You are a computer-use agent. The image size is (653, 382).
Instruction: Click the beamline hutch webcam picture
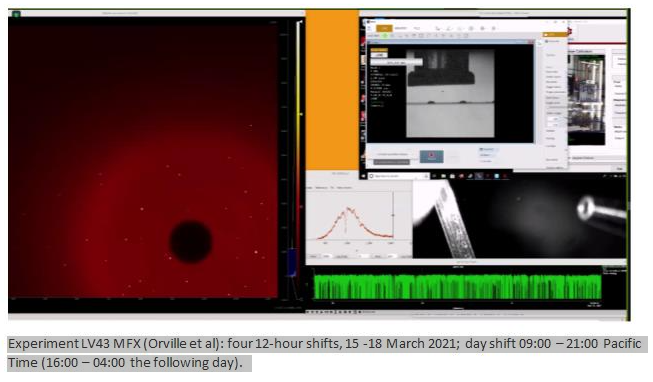[586, 99]
